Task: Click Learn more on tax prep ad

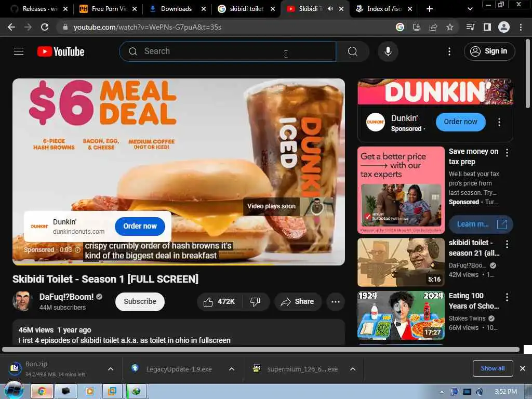Action: [x=481, y=224]
